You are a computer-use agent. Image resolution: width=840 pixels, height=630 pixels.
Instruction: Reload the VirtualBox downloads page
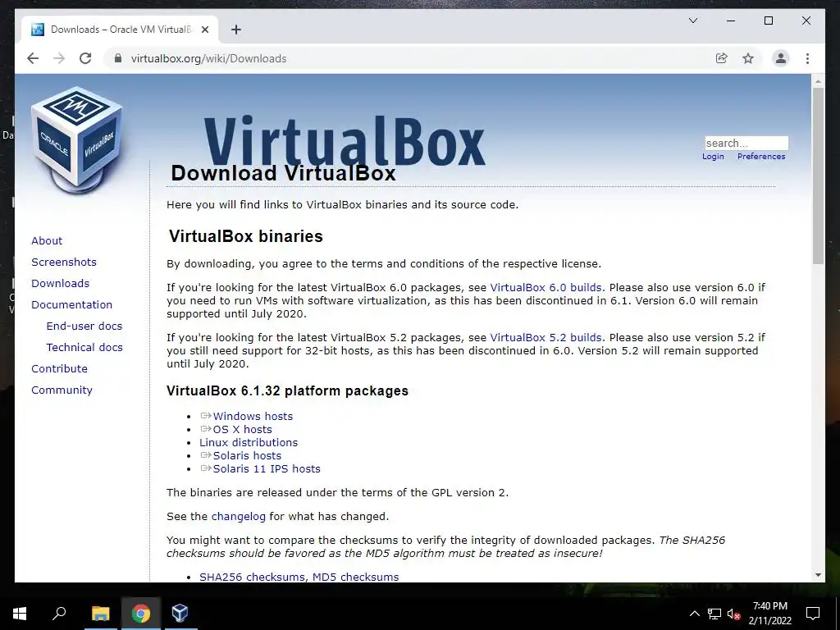coord(85,58)
